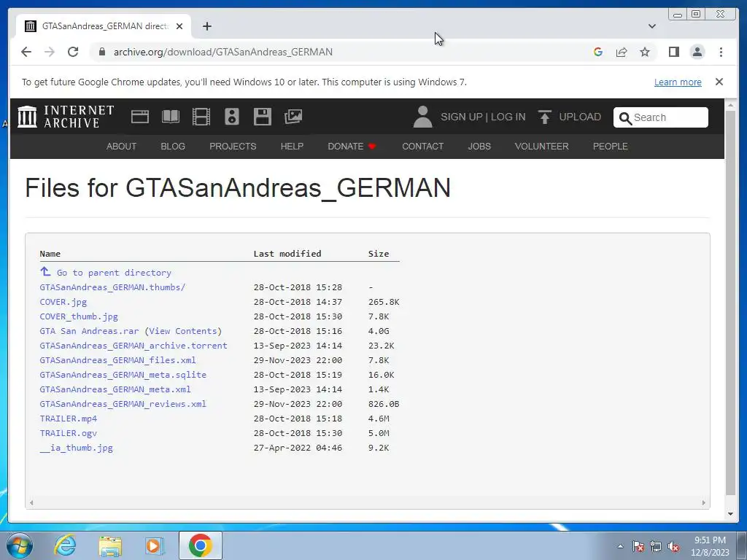Click the upload arrow icon
The image size is (747, 560).
544,117
